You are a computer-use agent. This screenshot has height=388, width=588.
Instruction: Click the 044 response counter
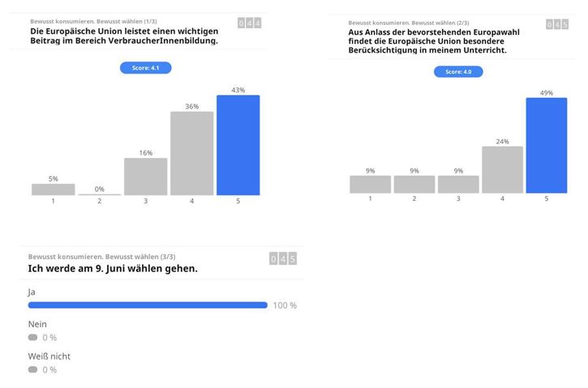point(249,23)
